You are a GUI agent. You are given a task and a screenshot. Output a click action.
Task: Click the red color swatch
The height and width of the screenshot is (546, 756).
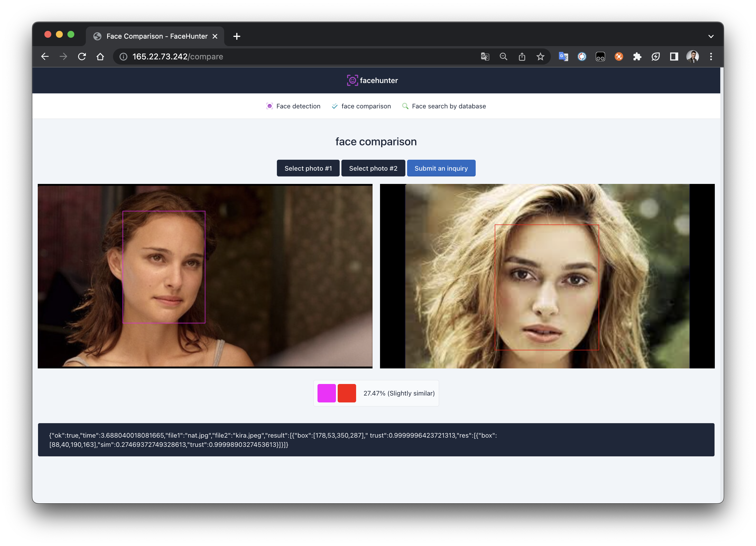click(347, 393)
